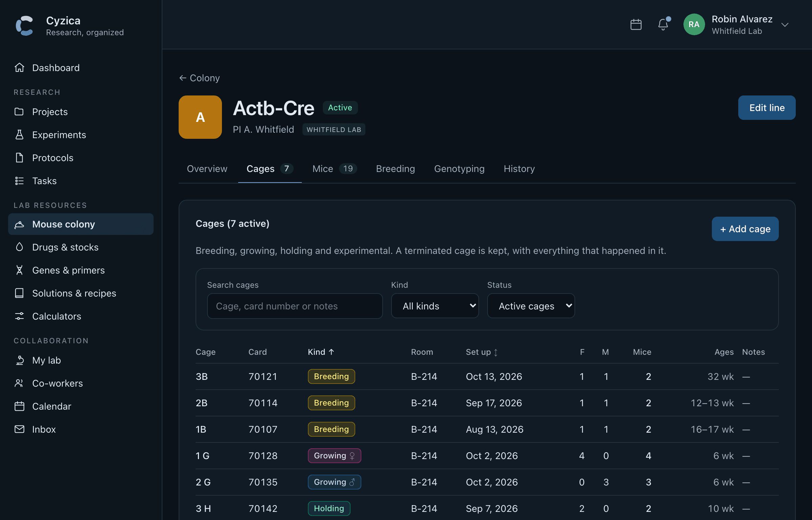Click the Holding badge for cage 3 H
Screen dimensions: 812x520
[x=329, y=508]
